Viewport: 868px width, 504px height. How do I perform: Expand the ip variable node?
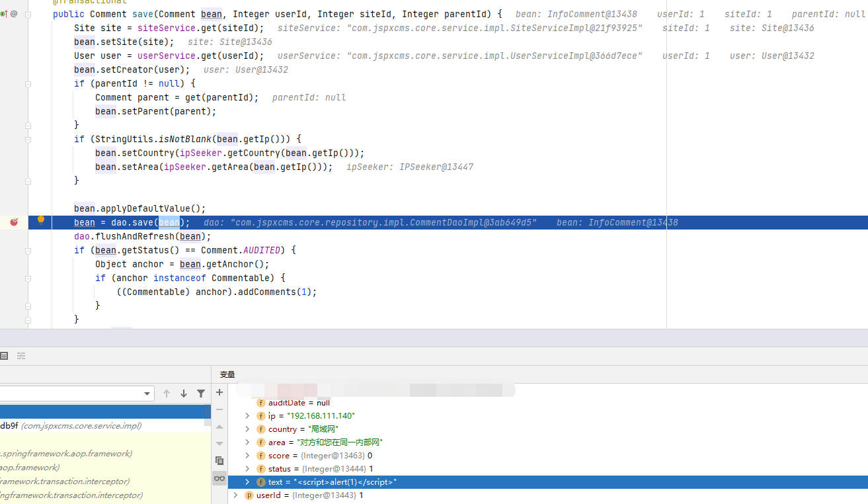point(247,416)
